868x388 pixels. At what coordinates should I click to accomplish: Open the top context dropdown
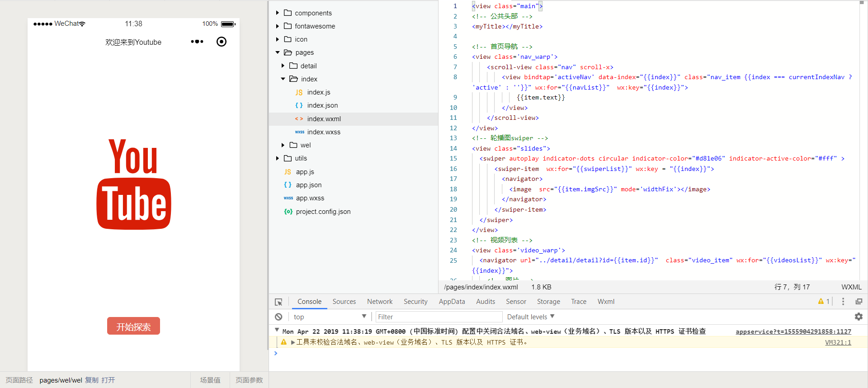[x=330, y=317]
